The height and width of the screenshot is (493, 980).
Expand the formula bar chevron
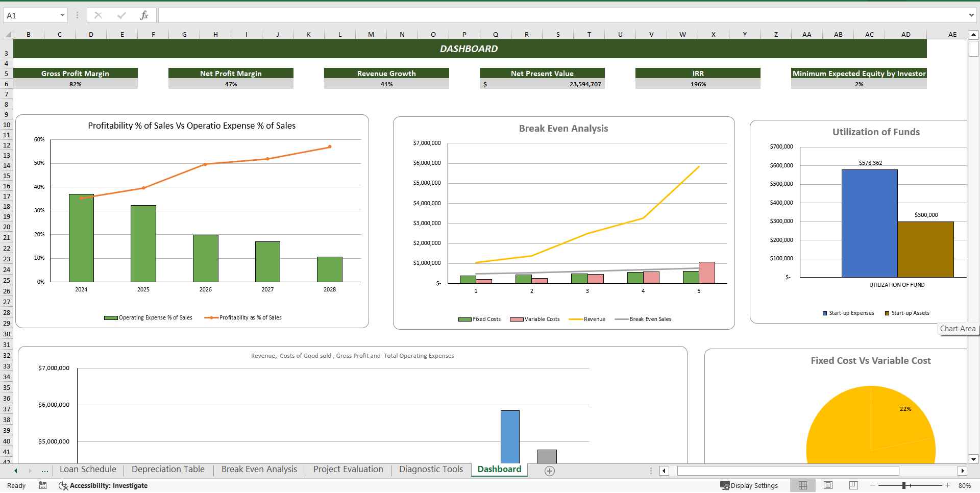971,15
